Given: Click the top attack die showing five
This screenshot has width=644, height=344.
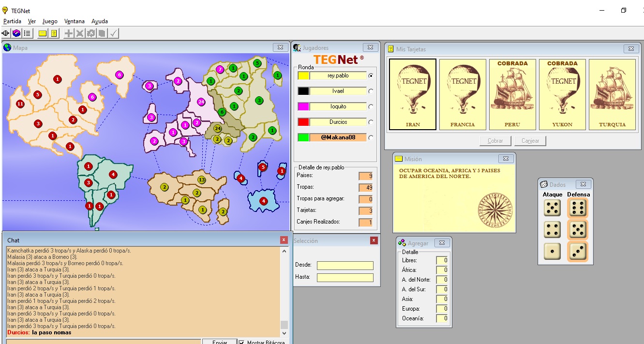Looking at the screenshot, I should pyautogui.click(x=552, y=209).
